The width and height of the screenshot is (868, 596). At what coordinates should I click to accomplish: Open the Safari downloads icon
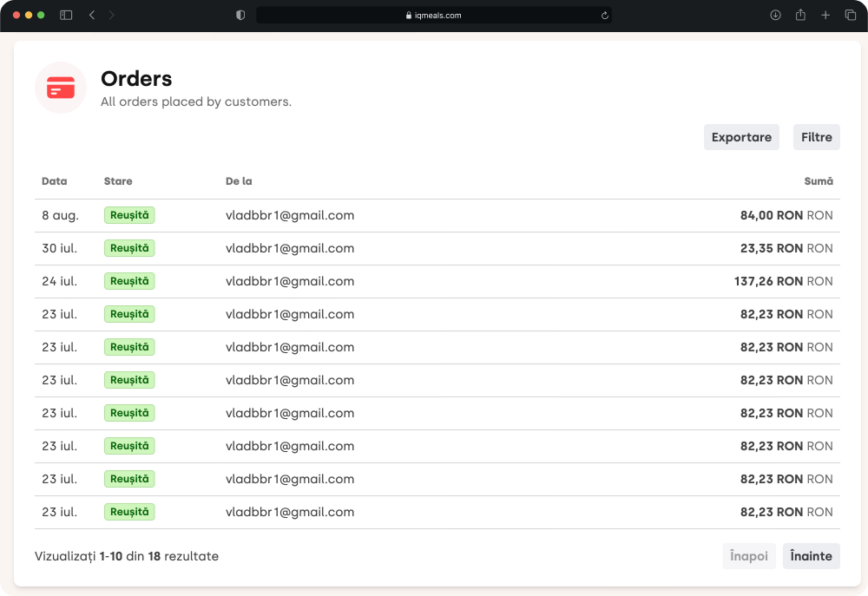[x=775, y=16]
